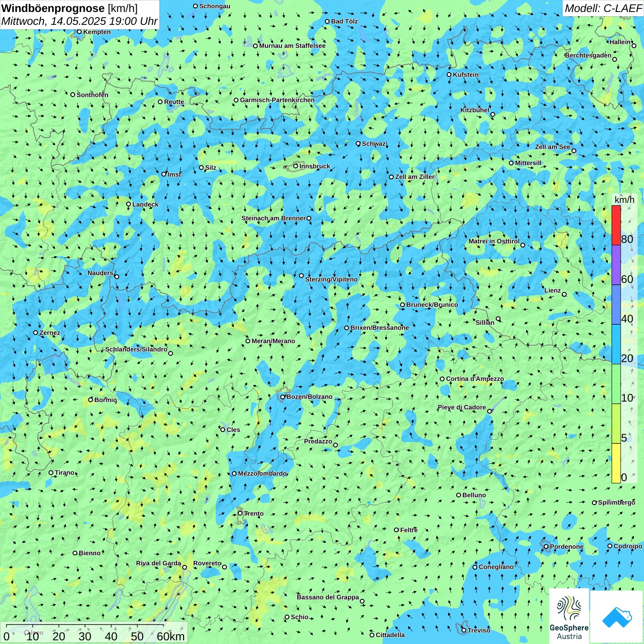Click the green 10-20 km/h legend color
This screenshot has width=644, height=644.
click(616, 384)
